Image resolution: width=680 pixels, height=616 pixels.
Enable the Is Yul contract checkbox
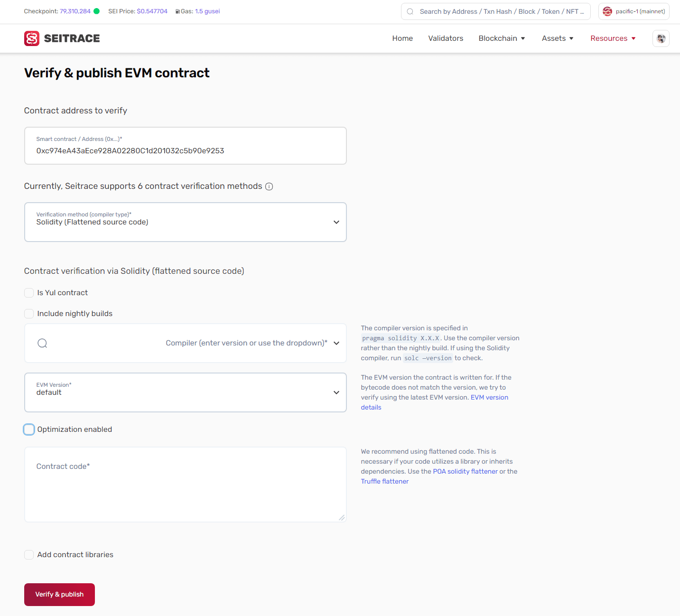tap(29, 293)
